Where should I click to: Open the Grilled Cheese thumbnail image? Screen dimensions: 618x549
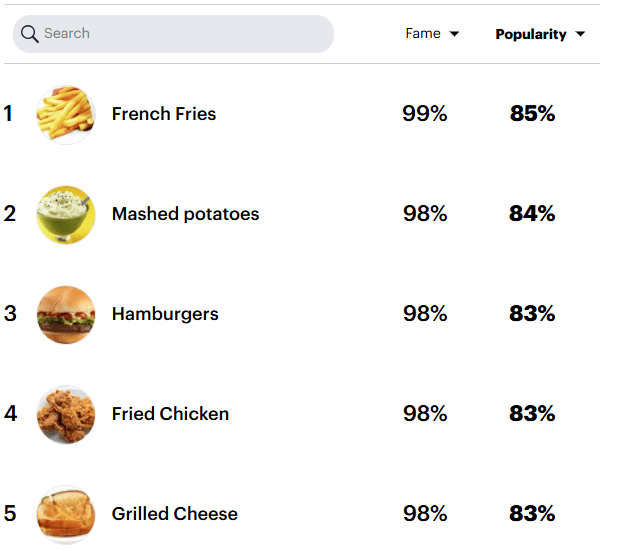point(66,515)
